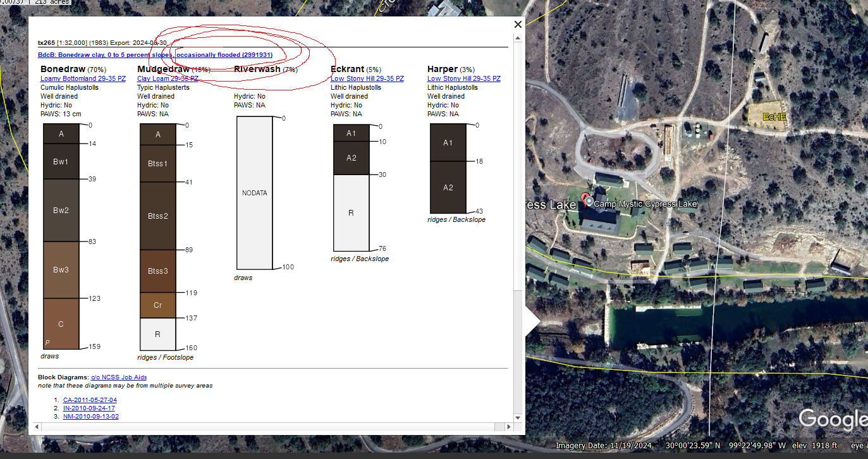868x459 pixels.
Task: Close the soil info balloon
Action: 518,25
